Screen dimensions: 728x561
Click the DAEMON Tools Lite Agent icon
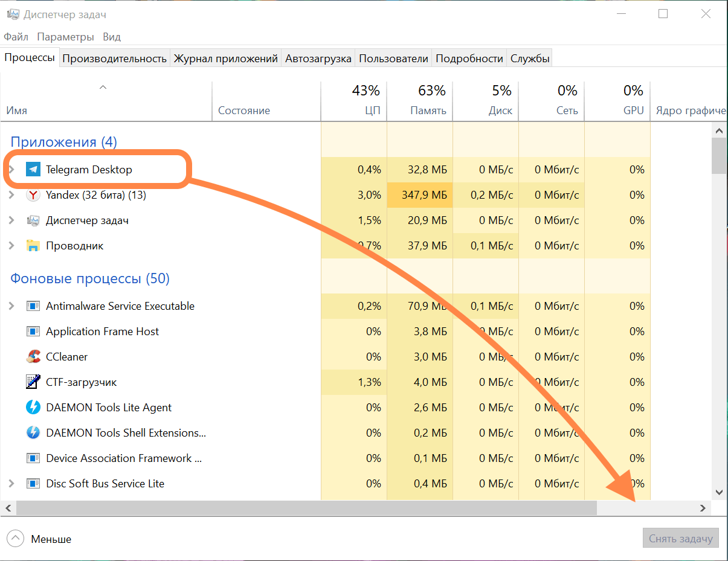(x=33, y=408)
